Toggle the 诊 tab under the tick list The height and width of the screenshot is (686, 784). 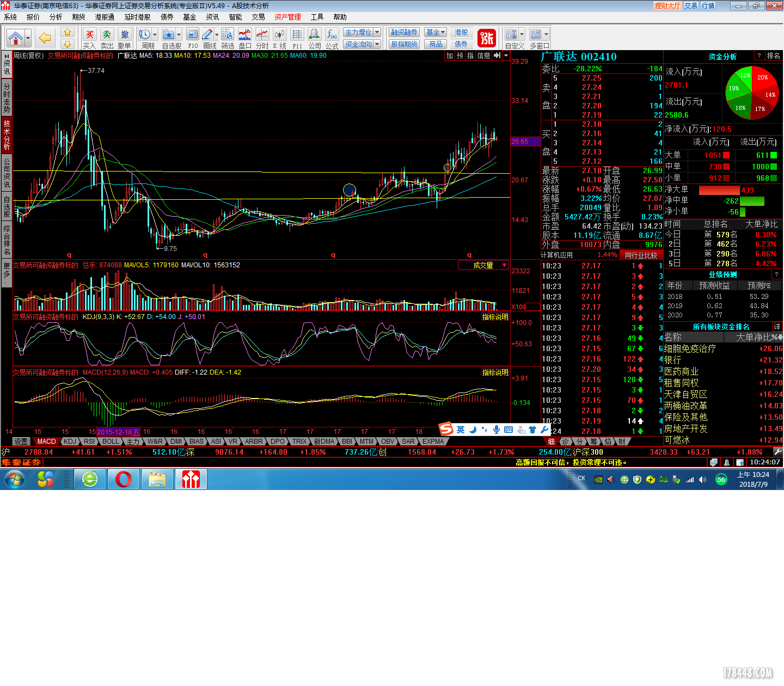566,442
